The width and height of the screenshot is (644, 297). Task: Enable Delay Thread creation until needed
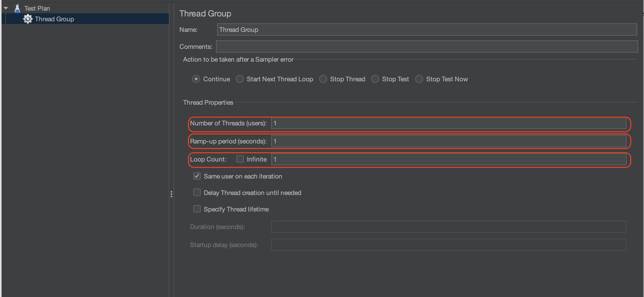197,193
